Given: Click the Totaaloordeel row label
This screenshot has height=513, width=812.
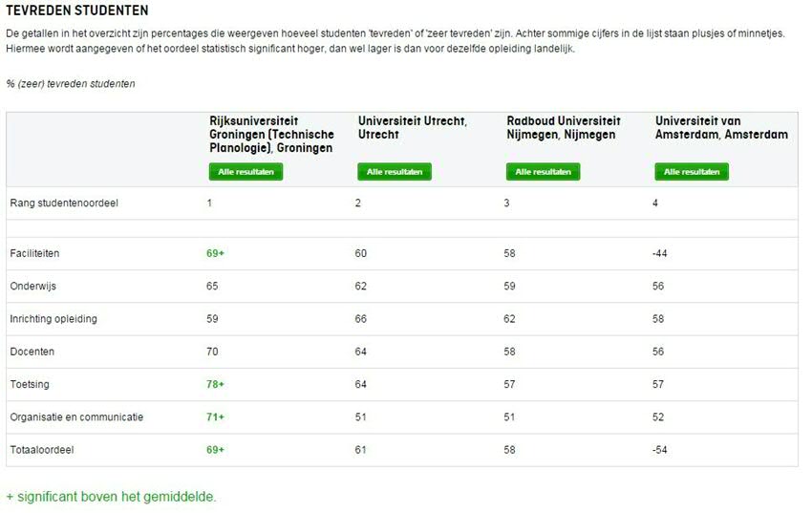Looking at the screenshot, I should click(x=42, y=450).
